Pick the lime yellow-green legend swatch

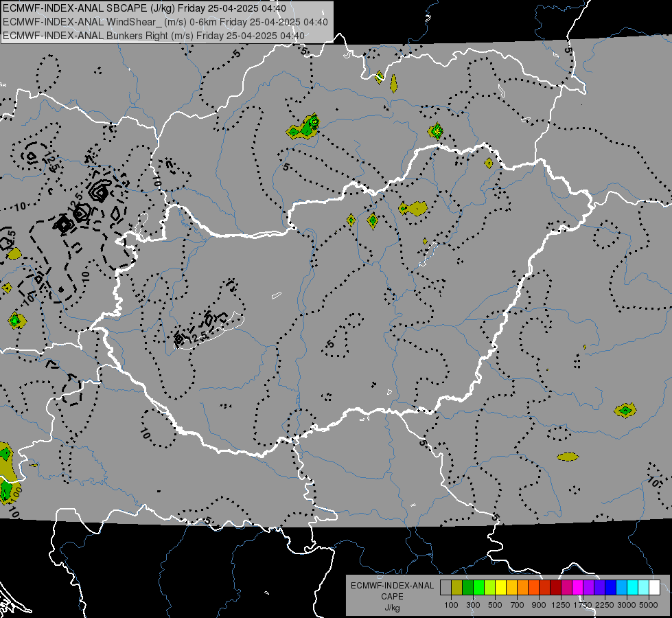click(x=490, y=587)
